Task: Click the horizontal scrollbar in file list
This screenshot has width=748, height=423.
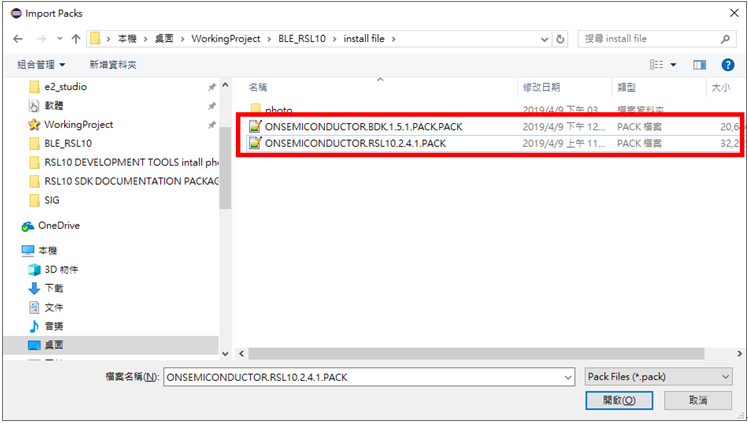Action: pos(476,353)
